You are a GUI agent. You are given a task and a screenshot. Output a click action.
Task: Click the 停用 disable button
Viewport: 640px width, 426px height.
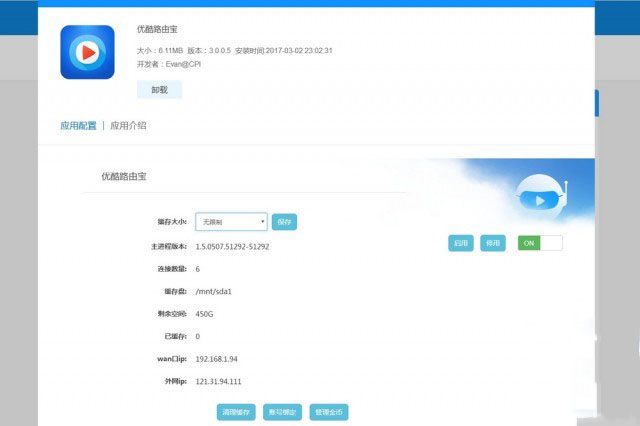(x=493, y=243)
